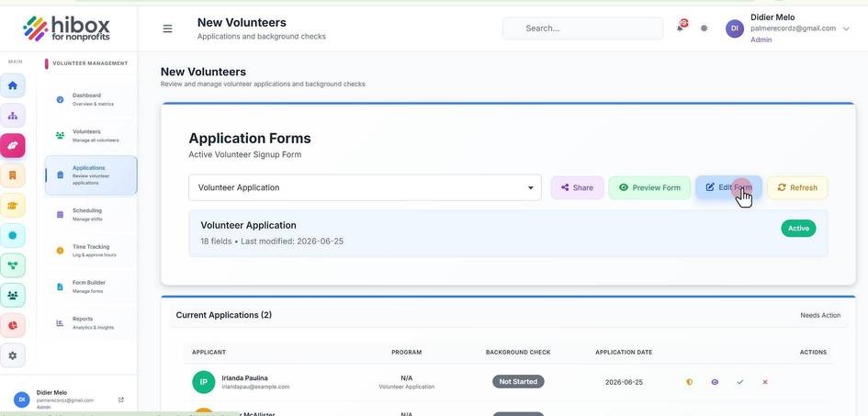This screenshot has width=868, height=416.
Task: Click the APPLICANT column header
Action: click(209, 352)
